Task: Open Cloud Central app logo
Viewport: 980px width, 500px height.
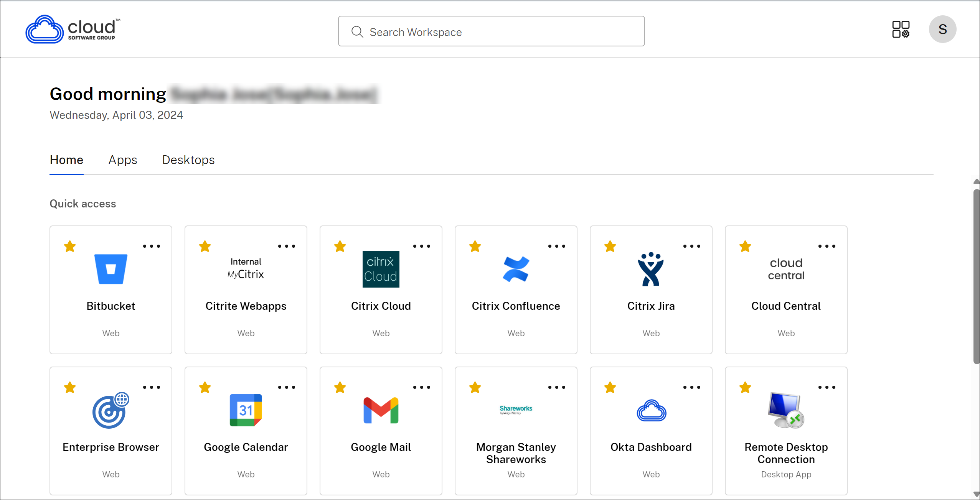Action: (x=786, y=269)
